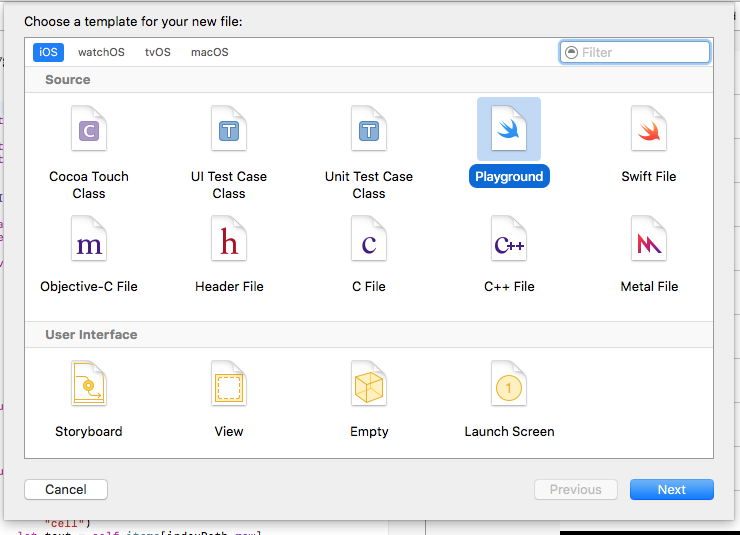
Task: Select the View user interface template
Action: (229, 385)
